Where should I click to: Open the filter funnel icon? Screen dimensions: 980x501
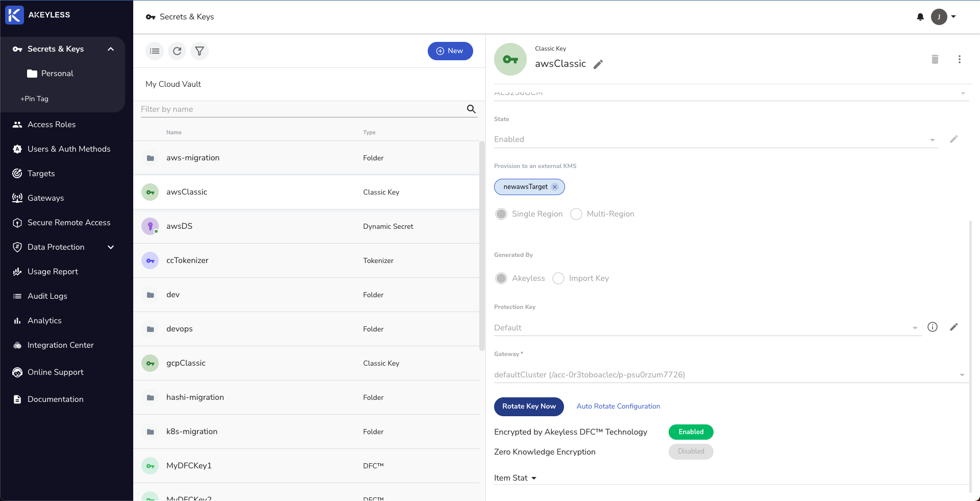(x=200, y=51)
